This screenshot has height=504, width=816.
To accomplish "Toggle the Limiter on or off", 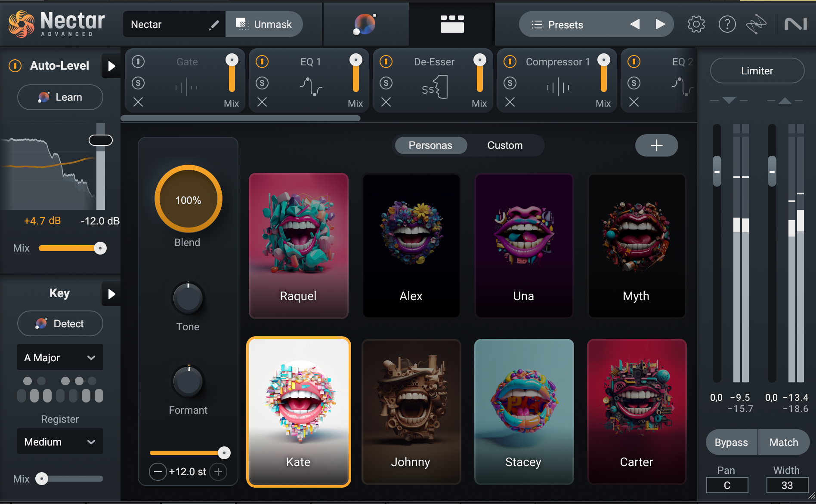I will [757, 71].
